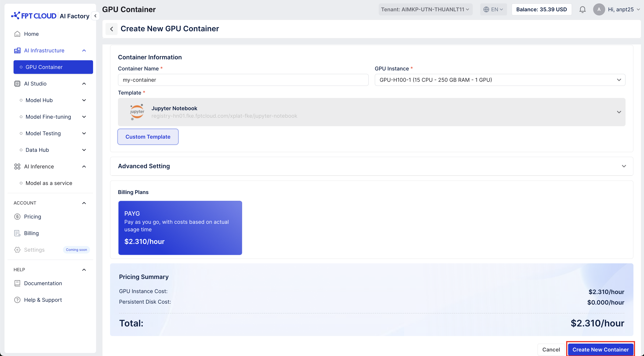Open the Jupyter Notebook template dropdown
The image size is (644, 356).
[372, 112]
